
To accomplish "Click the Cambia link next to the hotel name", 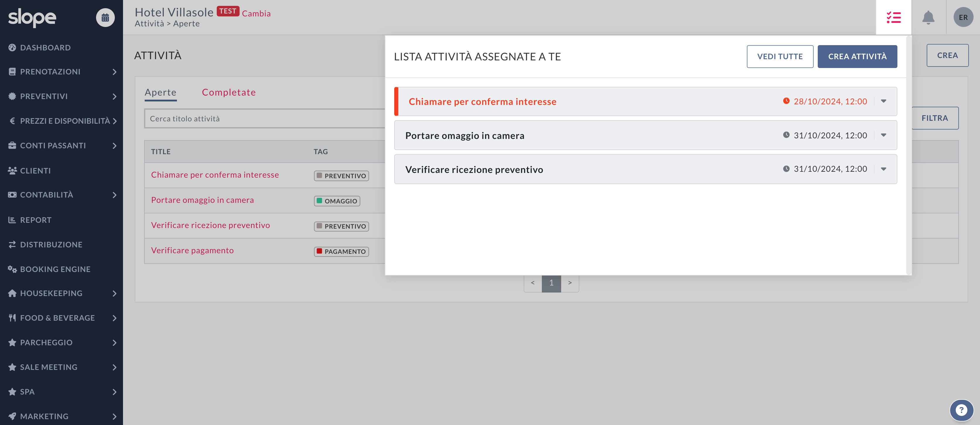I will (256, 14).
